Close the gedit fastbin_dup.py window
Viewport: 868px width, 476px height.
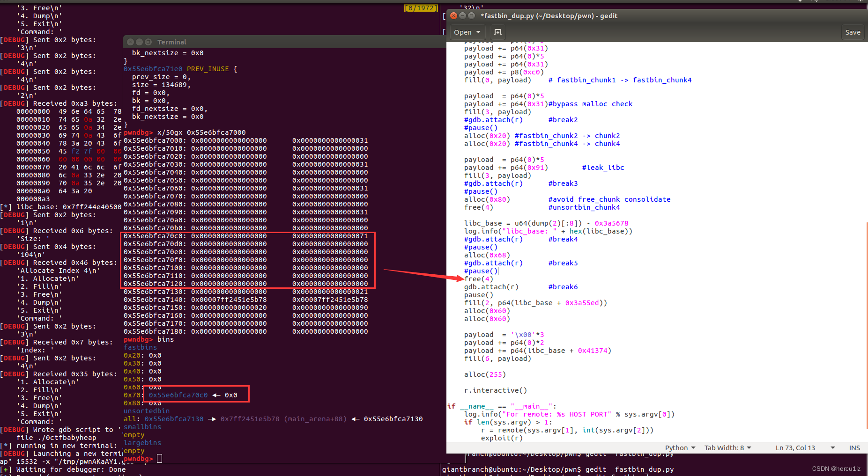(453, 15)
